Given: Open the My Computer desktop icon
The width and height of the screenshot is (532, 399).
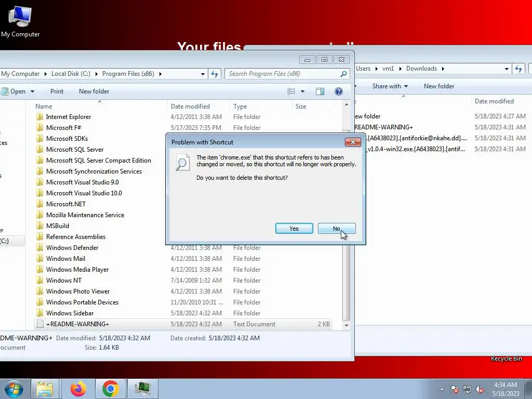Looking at the screenshot, I should [20, 21].
